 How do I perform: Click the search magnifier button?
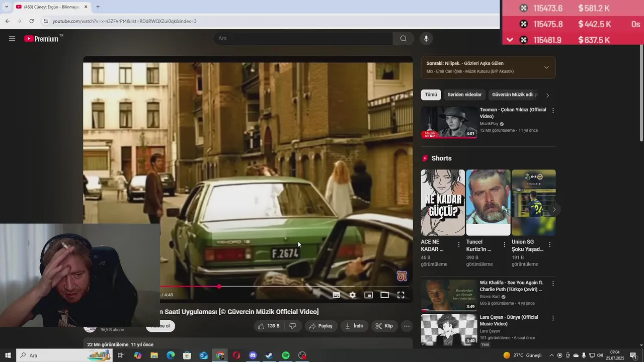coord(404,39)
